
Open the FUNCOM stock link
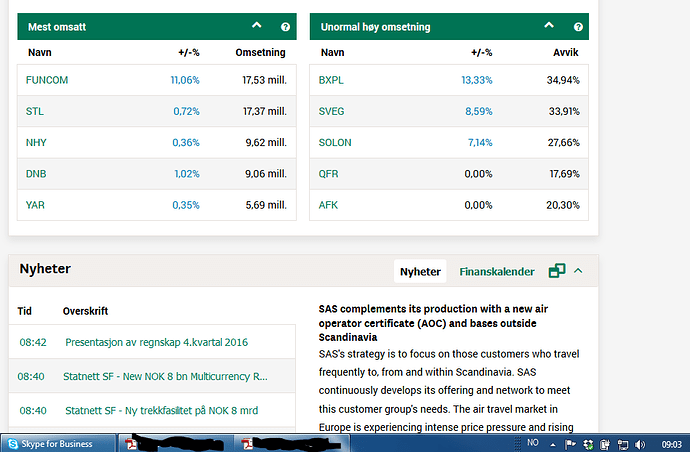click(47, 80)
